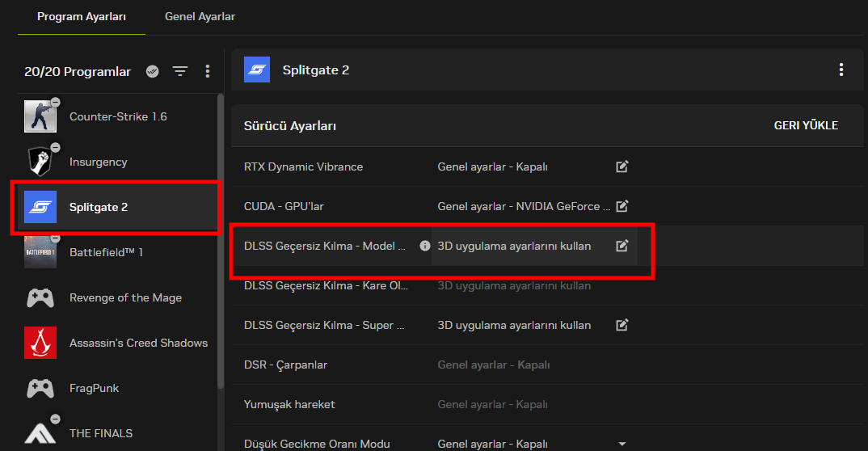Click Insurgency fist shield icon
This screenshot has width=868, height=451.
pyautogui.click(x=40, y=162)
